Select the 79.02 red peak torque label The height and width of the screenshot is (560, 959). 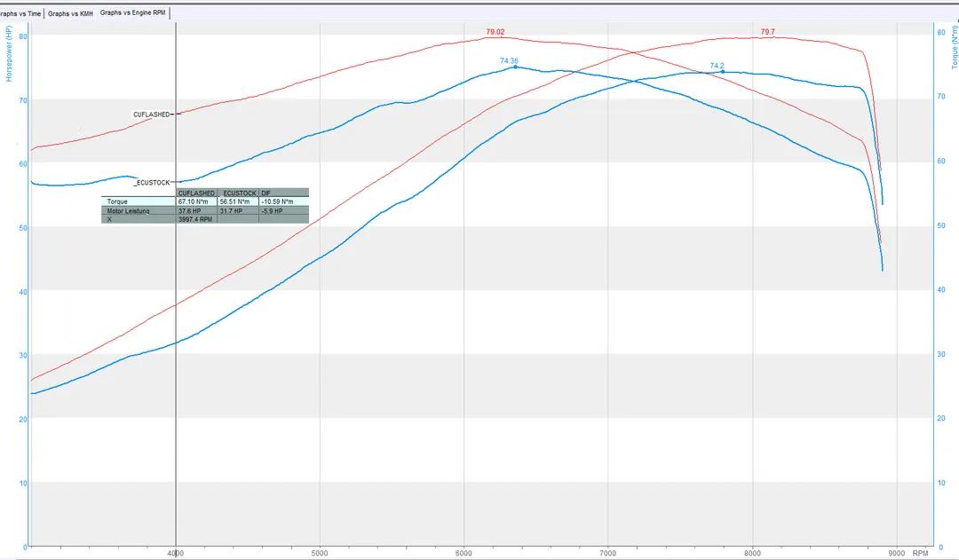point(495,32)
